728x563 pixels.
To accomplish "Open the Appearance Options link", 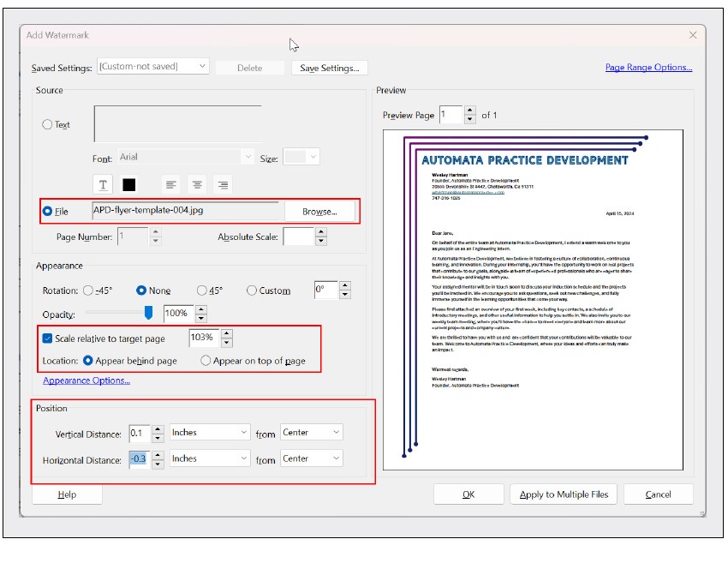I will (87, 381).
